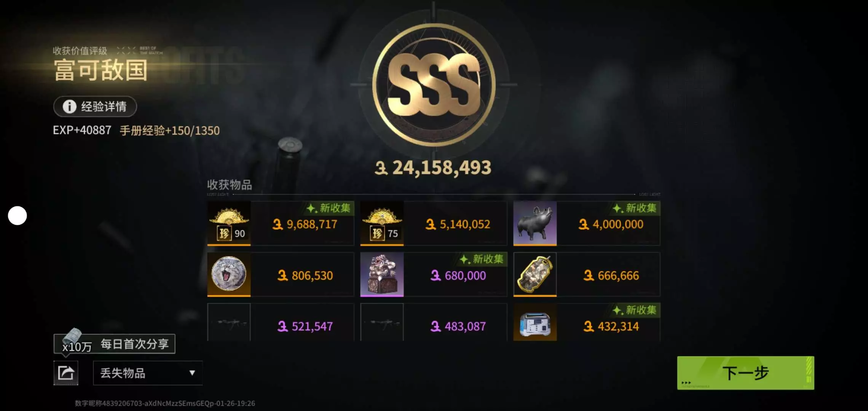Click the gold dog tag item icon
The height and width of the screenshot is (411, 868).
click(535, 274)
